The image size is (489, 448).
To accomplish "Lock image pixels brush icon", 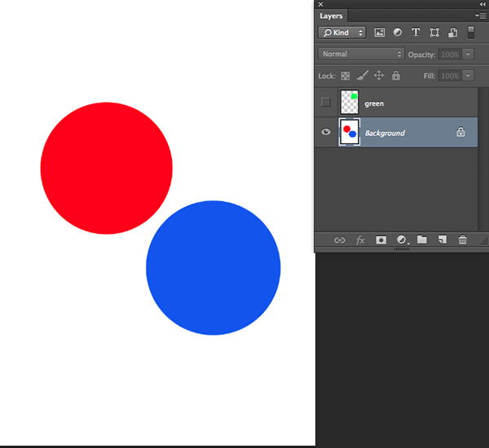I will point(363,75).
